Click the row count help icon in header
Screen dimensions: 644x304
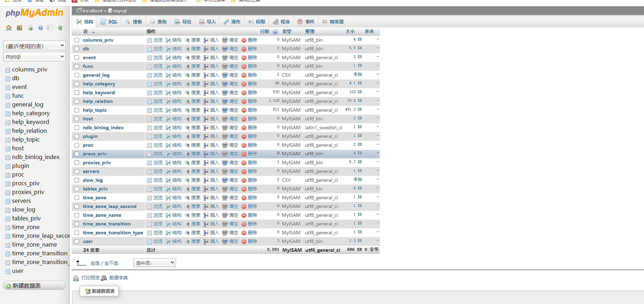tap(275, 32)
